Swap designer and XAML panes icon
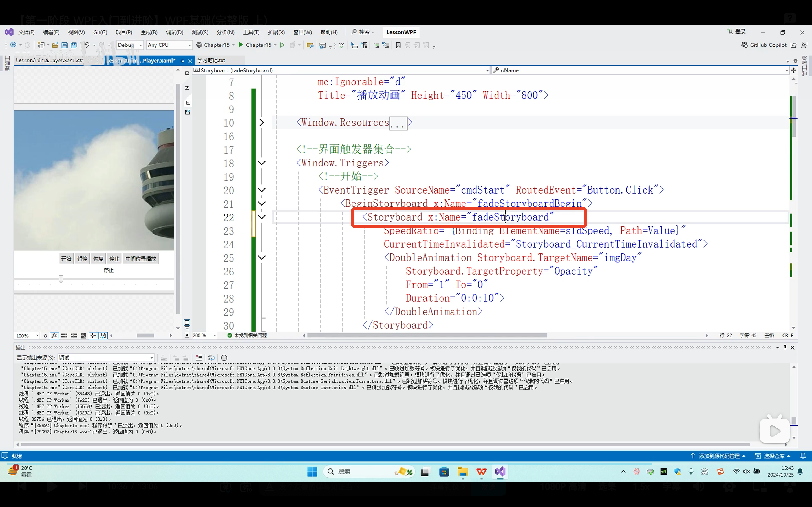Viewport: 812px width, 507px height. pyautogui.click(x=187, y=88)
